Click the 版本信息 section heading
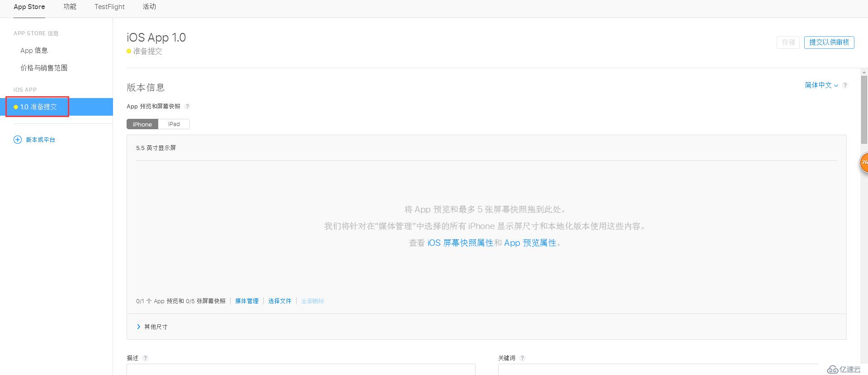This screenshot has width=868, height=375. click(x=146, y=88)
